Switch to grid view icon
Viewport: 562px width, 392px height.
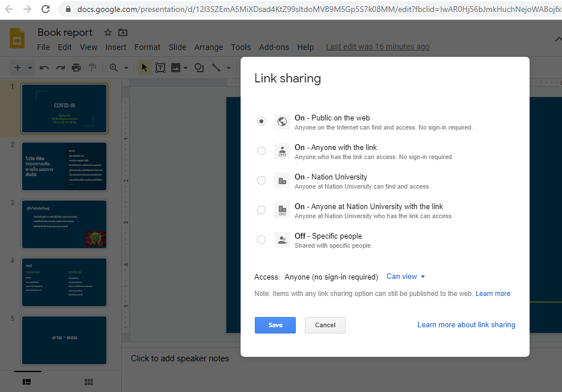89,381
